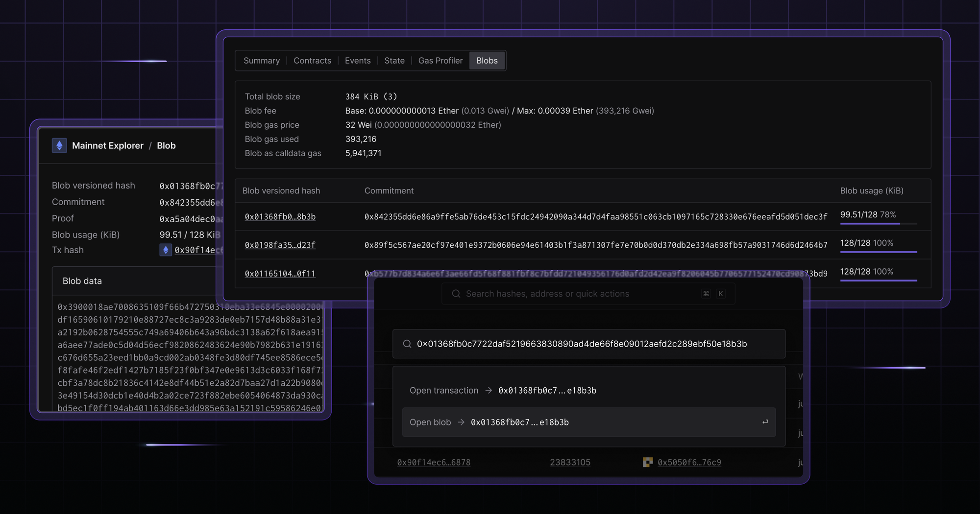
Task: Open transaction 0x90f14ec6…6878
Action: pyautogui.click(x=433, y=462)
